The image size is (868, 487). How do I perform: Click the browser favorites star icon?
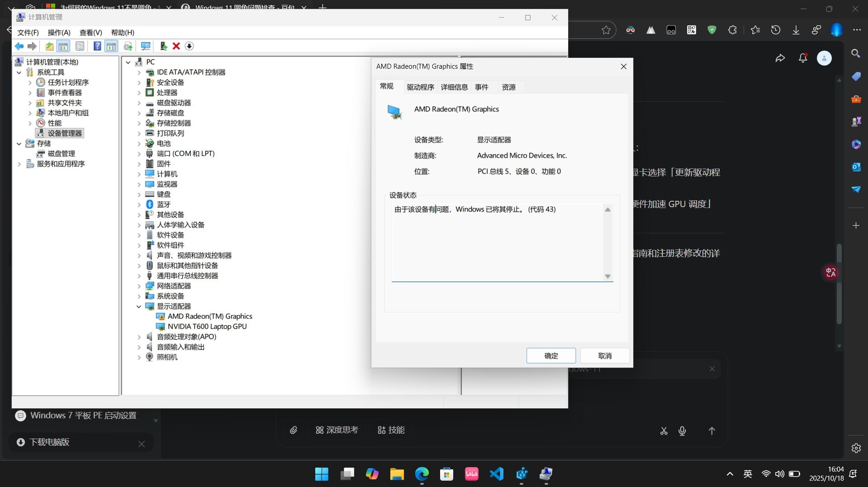606,30
